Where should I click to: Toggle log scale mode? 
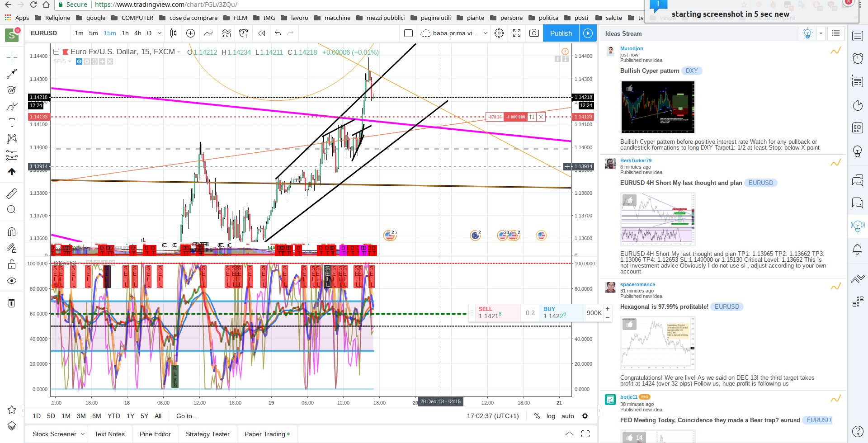[551, 416]
